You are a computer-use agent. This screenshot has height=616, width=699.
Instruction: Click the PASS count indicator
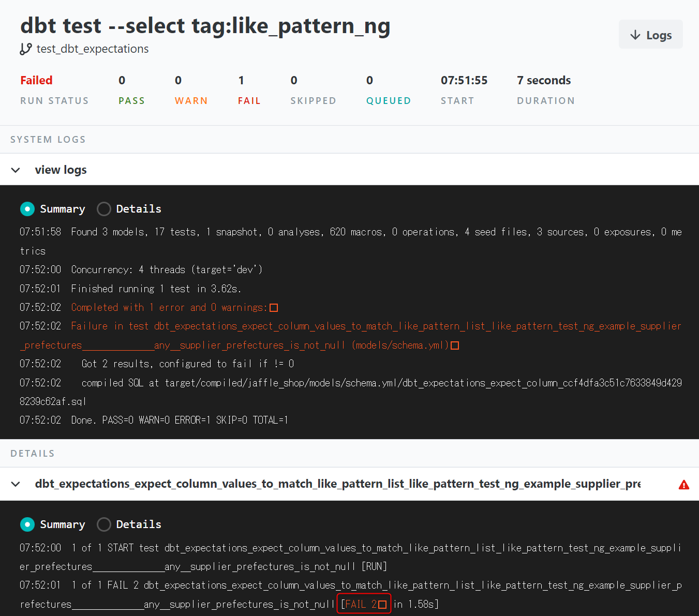coord(122,81)
